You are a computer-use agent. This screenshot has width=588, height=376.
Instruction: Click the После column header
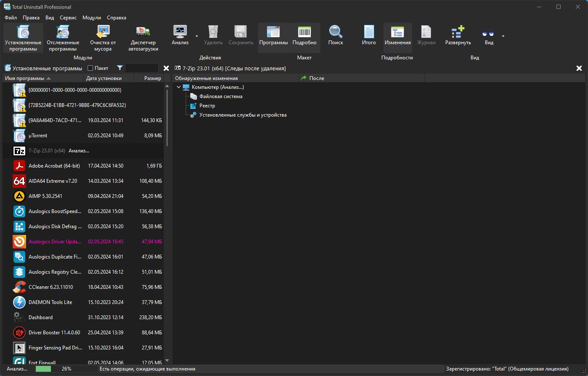tap(362, 78)
